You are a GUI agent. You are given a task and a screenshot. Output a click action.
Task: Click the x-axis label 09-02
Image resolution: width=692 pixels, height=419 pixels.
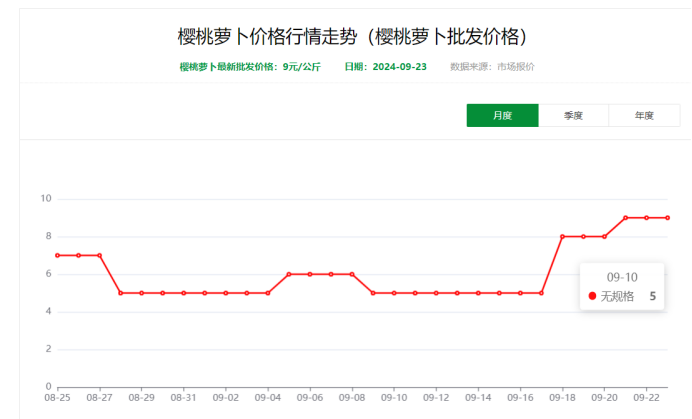point(226,398)
